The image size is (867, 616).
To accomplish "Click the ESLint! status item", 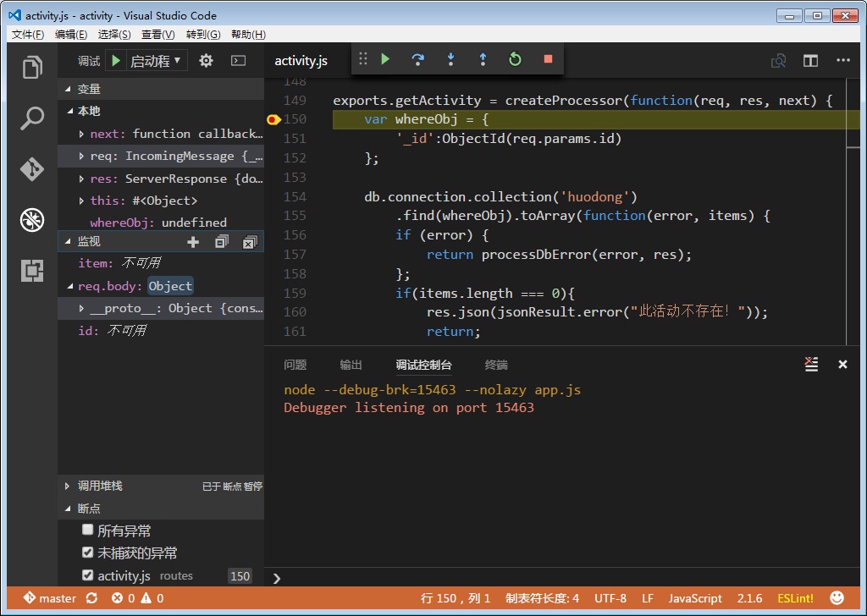I will click(x=795, y=598).
